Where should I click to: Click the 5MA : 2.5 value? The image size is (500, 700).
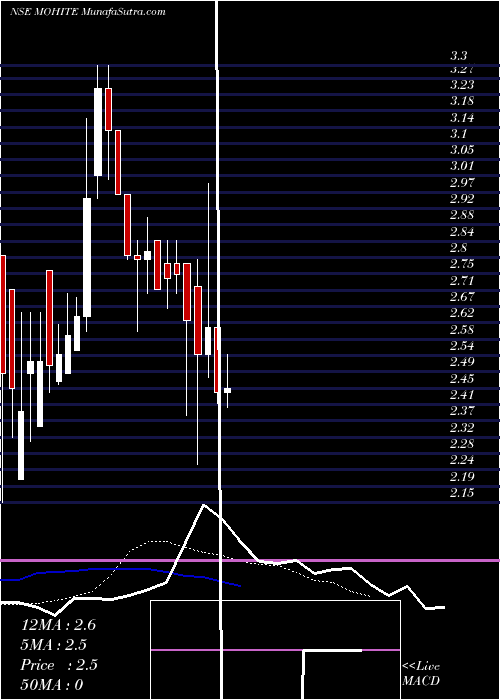pos(54,645)
